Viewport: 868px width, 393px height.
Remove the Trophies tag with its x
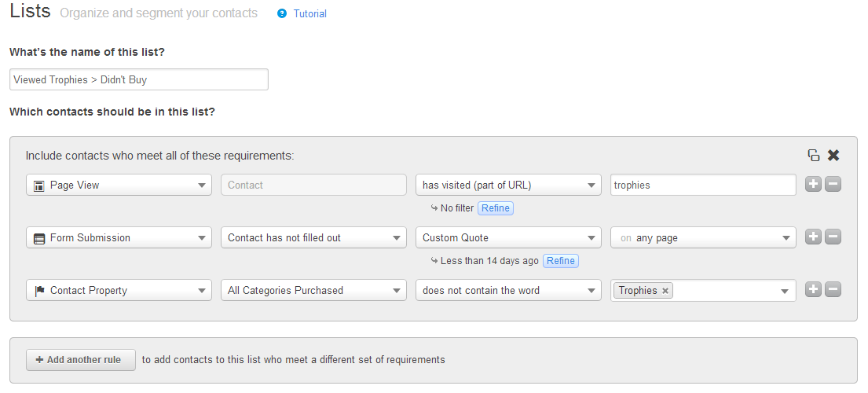[665, 291]
